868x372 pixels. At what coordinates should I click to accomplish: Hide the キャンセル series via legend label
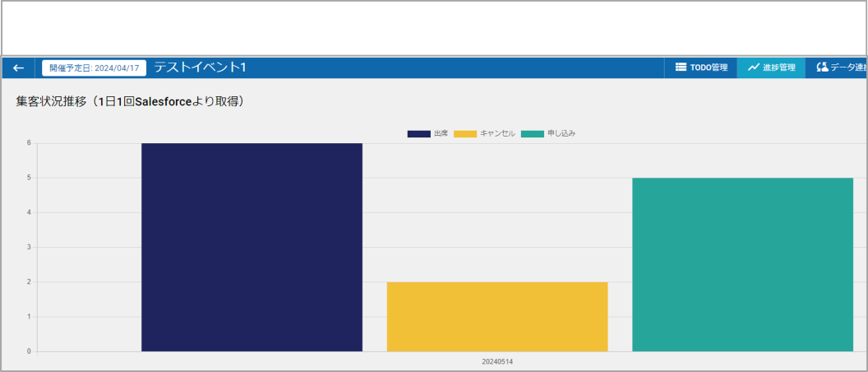pos(497,133)
